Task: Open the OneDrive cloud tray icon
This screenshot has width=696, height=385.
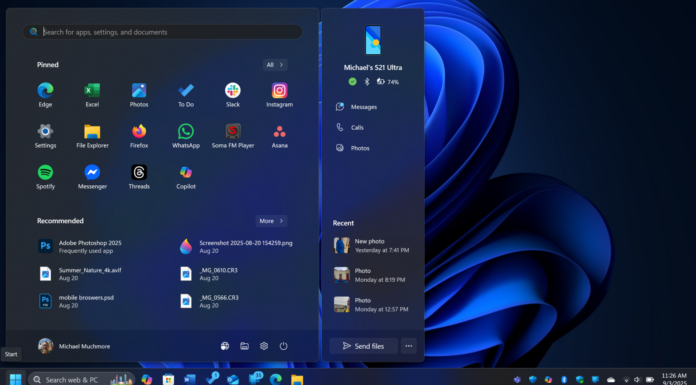Action: click(611, 380)
